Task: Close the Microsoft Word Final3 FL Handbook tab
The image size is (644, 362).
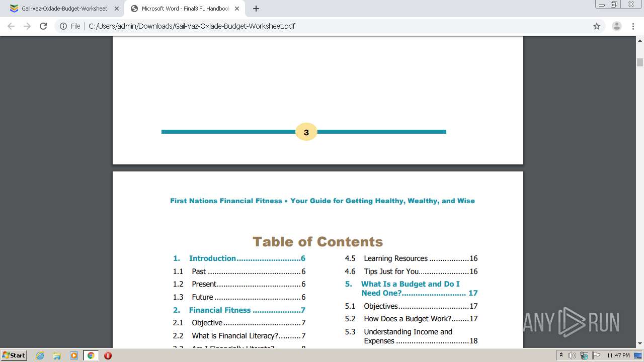Action: click(x=238, y=9)
